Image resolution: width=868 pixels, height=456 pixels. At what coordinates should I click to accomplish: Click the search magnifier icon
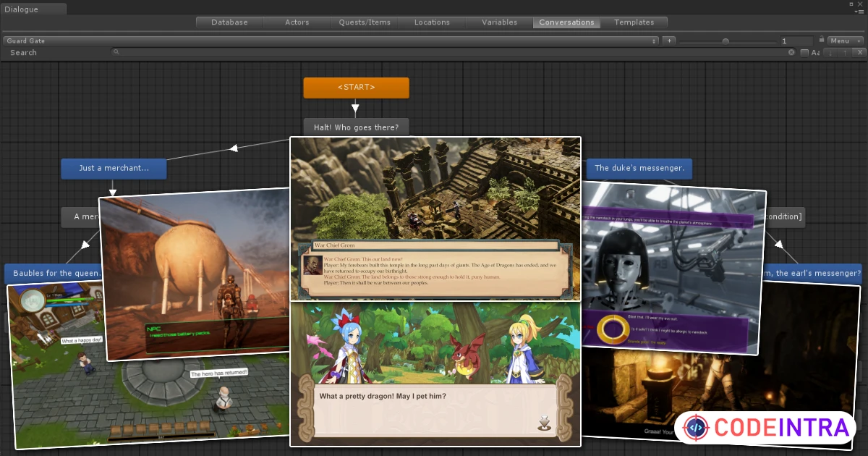[116, 52]
